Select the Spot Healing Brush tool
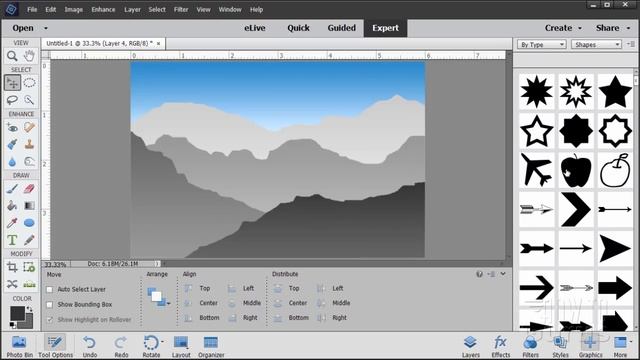Viewport: 640px width, 360px height. (x=29, y=128)
